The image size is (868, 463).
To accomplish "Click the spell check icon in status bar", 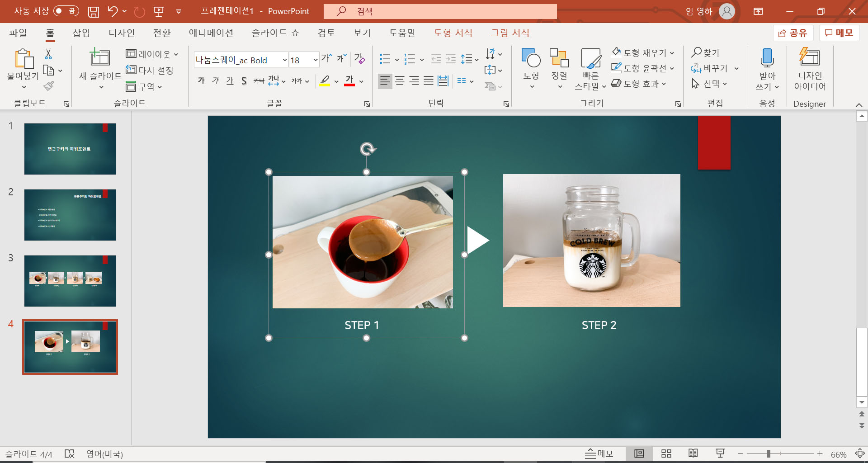I will pyautogui.click(x=69, y=454).
